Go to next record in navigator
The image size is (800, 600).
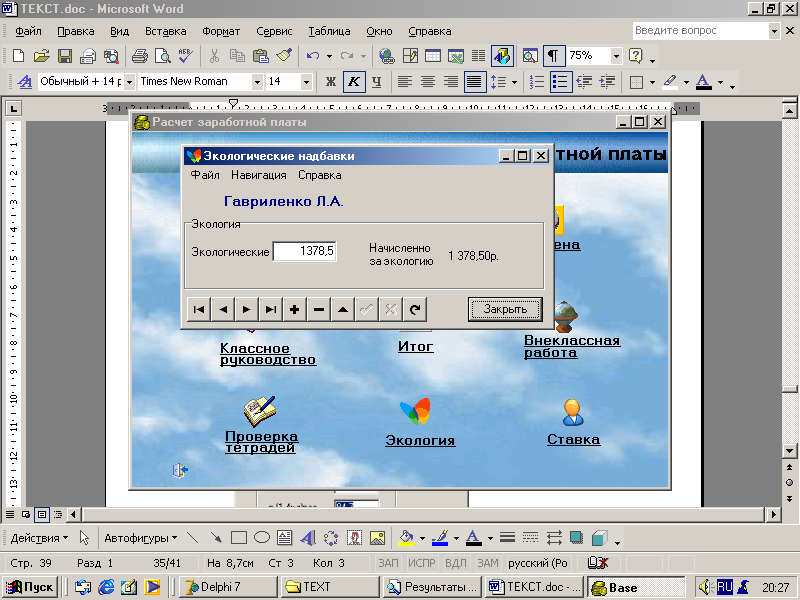247,309
